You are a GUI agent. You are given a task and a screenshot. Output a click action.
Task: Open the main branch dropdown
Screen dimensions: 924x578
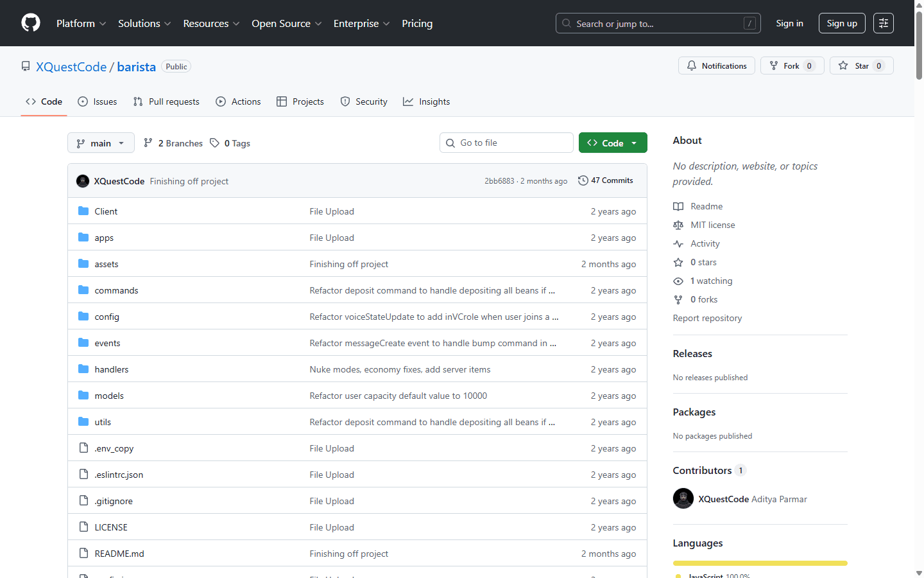pyautogui.click(x=101, y=143)
